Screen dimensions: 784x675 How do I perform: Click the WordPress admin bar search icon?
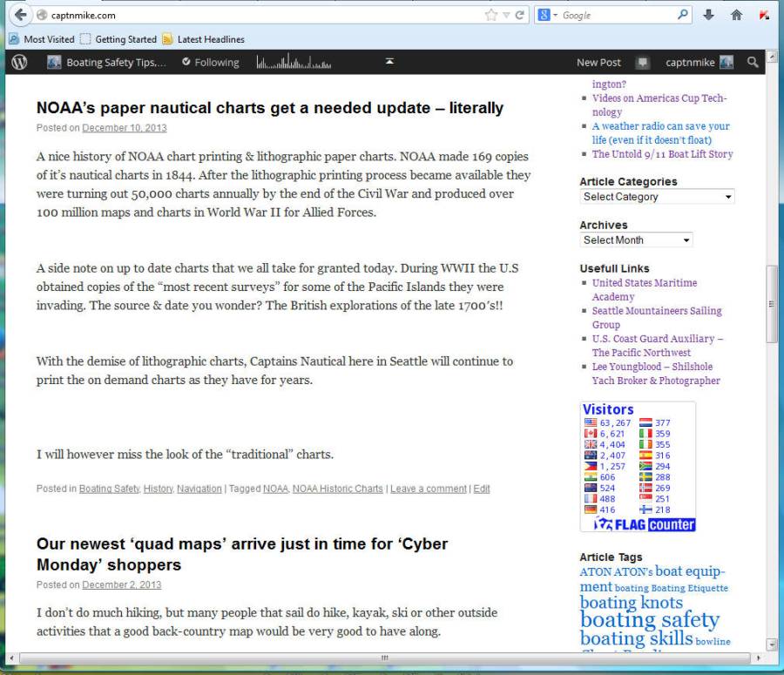753,62
